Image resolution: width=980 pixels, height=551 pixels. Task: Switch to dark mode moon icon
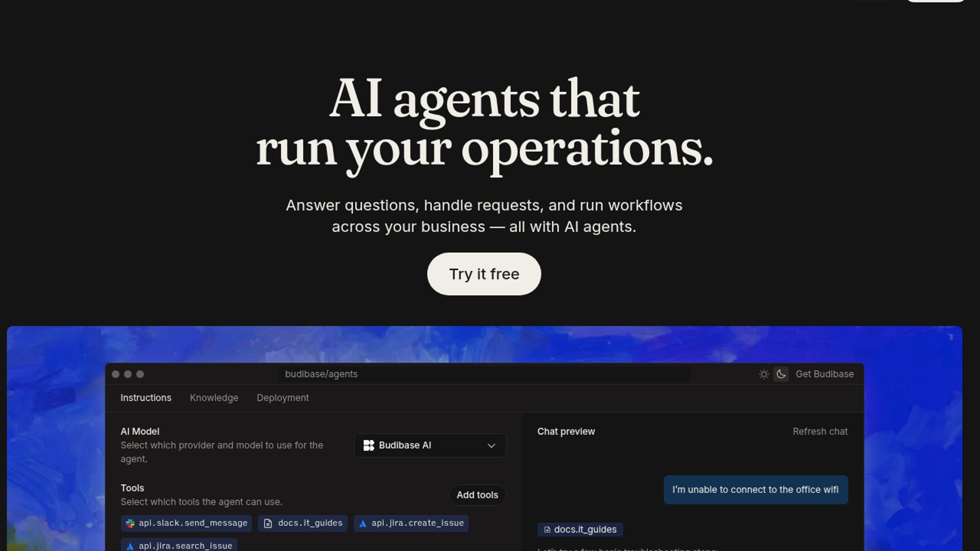(781, 374)
